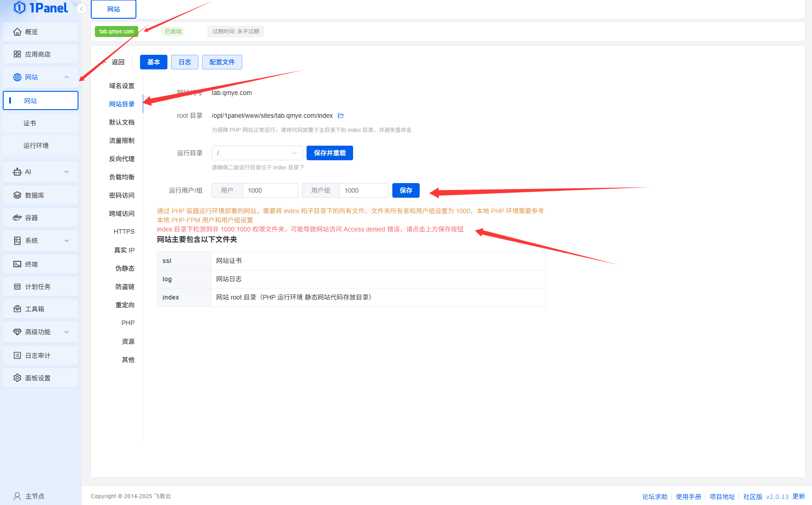This screenshot has width=812, height=505.
Task: Expand the 高级功能 sidebar menu
Action: click(67, 332)
